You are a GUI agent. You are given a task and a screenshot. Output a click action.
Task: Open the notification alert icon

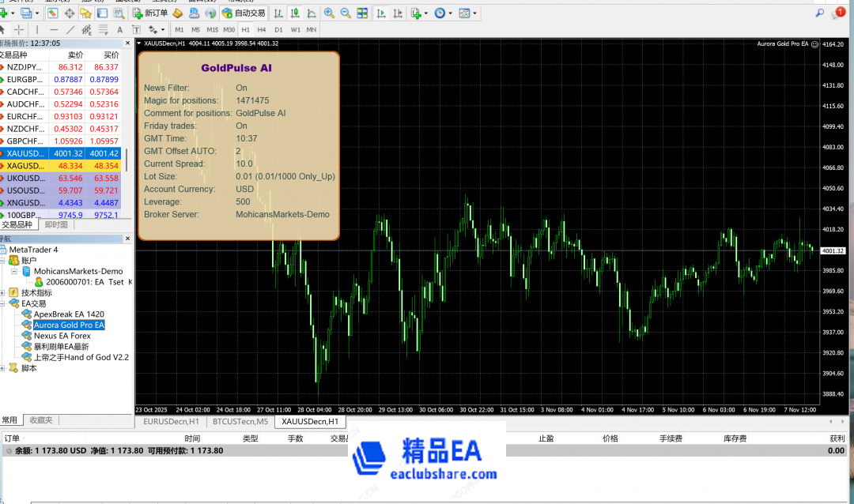[x=840, y=13]
